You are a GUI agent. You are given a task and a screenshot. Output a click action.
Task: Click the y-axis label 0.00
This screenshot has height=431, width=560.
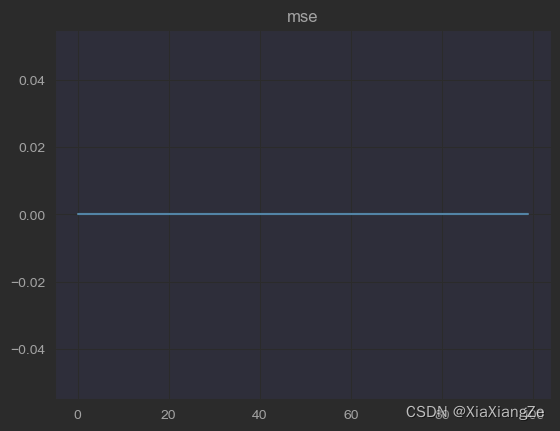(x=32, y=216)
